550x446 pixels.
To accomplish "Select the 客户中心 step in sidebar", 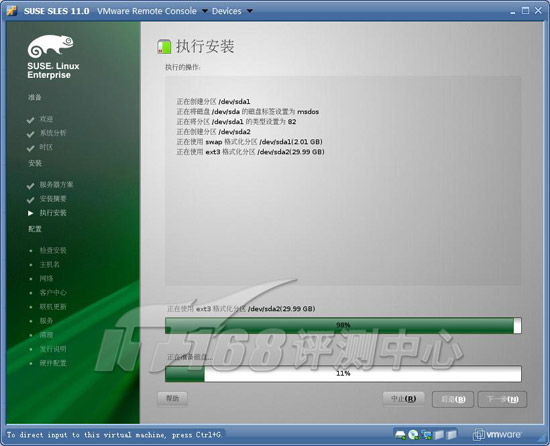I will pyautogui.click(x=53, y=292).
